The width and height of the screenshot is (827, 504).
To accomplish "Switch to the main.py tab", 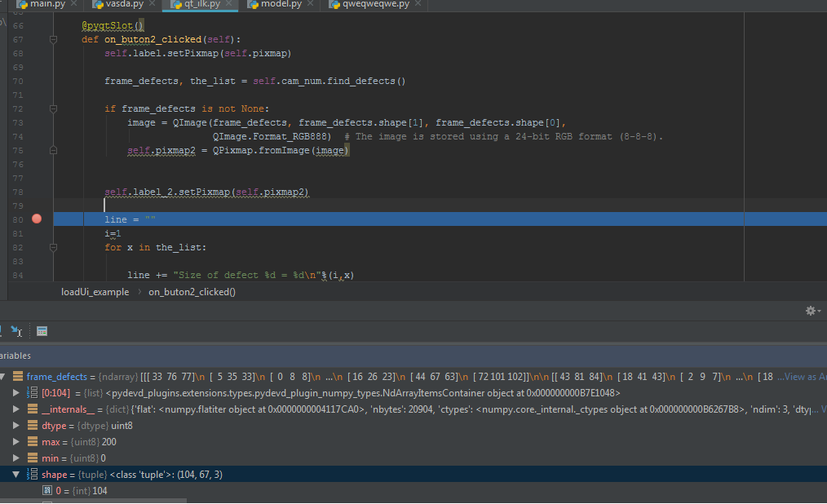I will [47, 4].
